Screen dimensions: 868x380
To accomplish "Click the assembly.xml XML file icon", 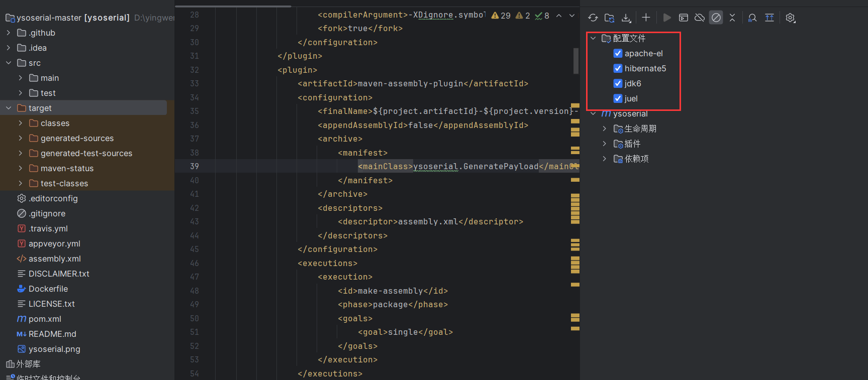I will click(x=22, y=259).
